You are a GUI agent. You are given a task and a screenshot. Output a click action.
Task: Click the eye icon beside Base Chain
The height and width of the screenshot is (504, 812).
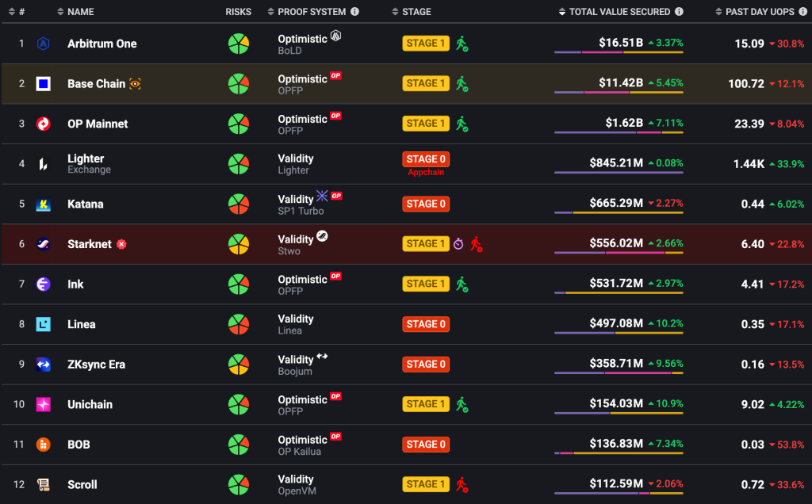click(135, 84)
